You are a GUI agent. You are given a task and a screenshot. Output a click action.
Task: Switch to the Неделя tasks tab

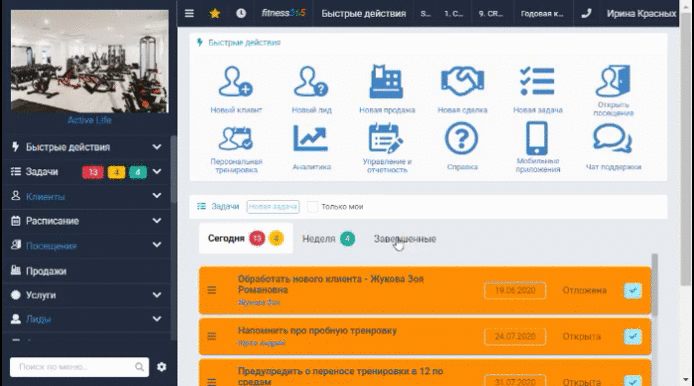click(328, 239)
